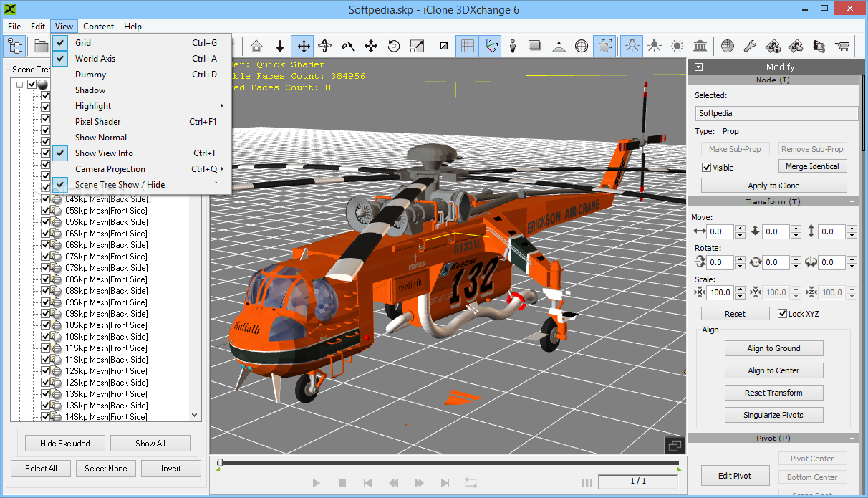Viewport: 868px width, 498px height.
Task: Click the Align to Ground button
Action: [773, 348]
